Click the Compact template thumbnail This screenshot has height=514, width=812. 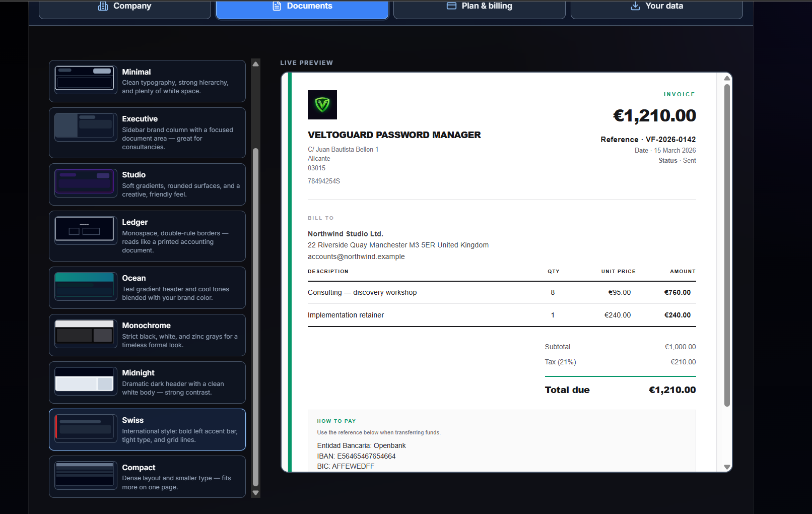(86, 476)
